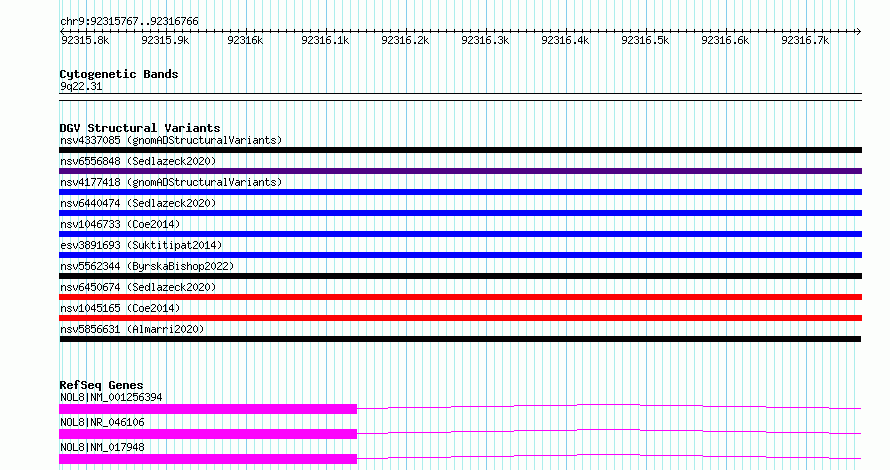The height and width of the screenshot is (470, 890).
Task: Click the magenta NM_017948 exon block
Action: [x=208, y=459]
